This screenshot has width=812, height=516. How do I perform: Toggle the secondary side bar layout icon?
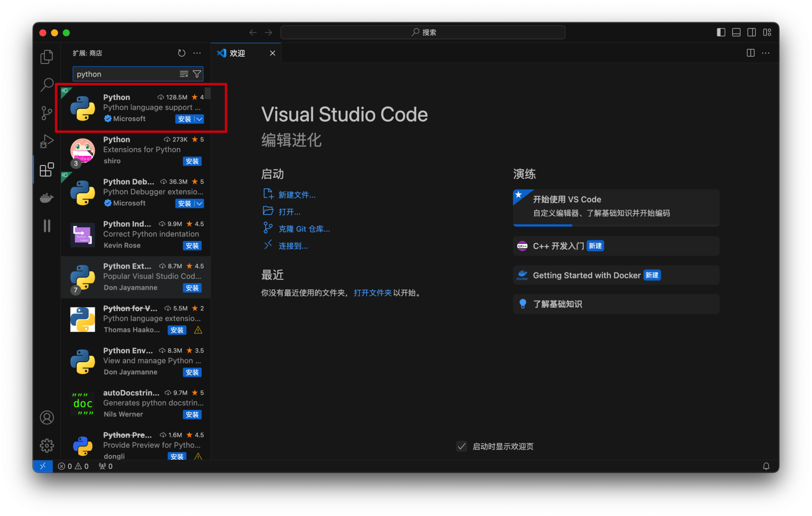[752, 33]
